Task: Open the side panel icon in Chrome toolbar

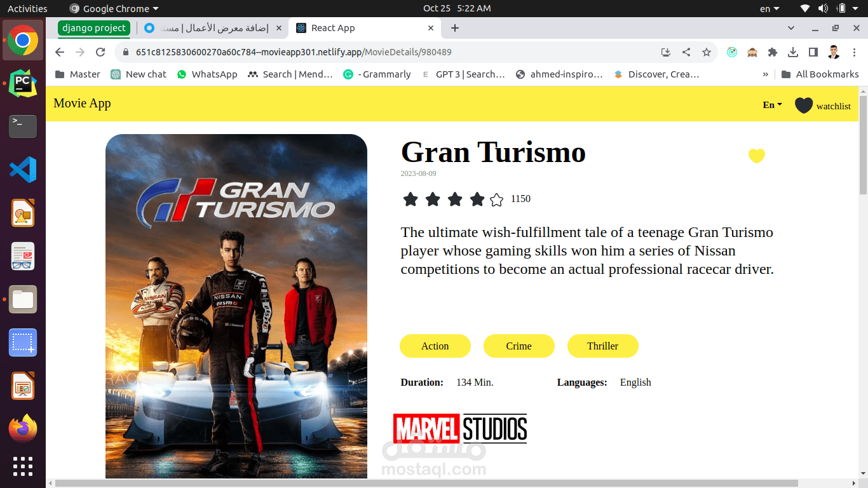Action: click(x=814, y=52)
